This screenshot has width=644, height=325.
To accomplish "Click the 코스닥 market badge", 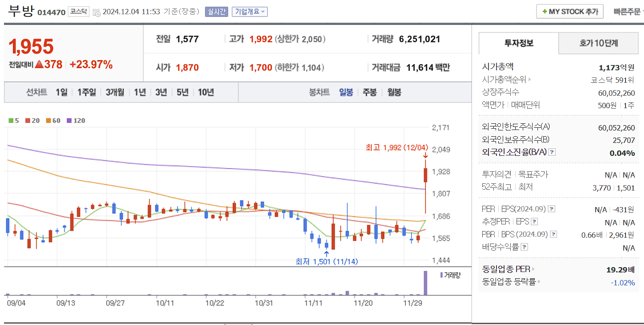I will click(79, 12).
